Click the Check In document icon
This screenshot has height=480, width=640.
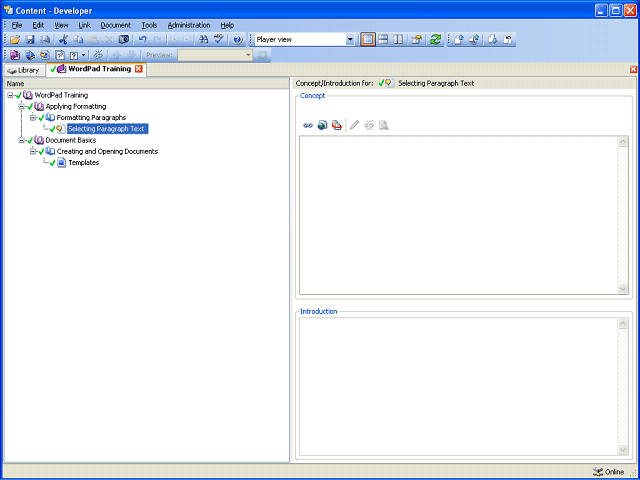(x=459, y=40)
